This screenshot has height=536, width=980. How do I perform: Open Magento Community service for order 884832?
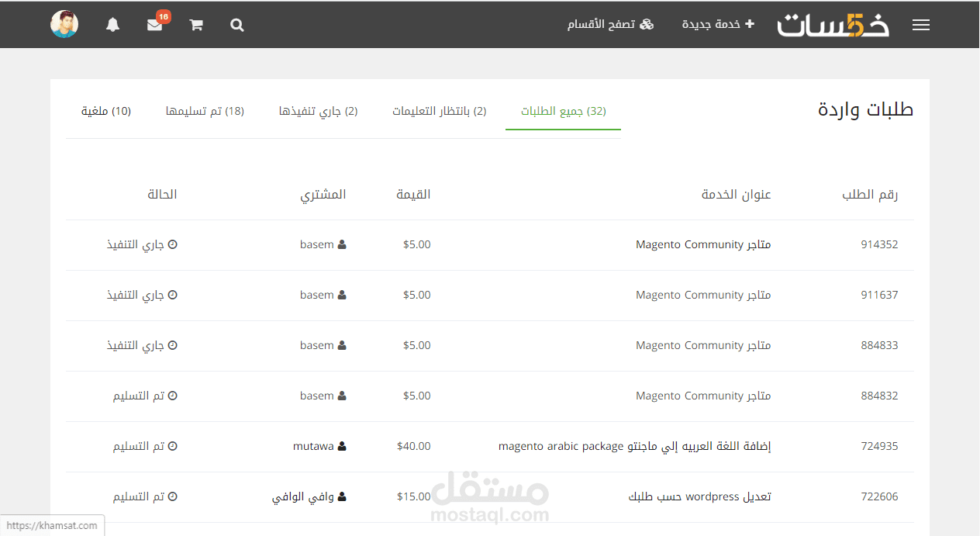tap(703, 396)
